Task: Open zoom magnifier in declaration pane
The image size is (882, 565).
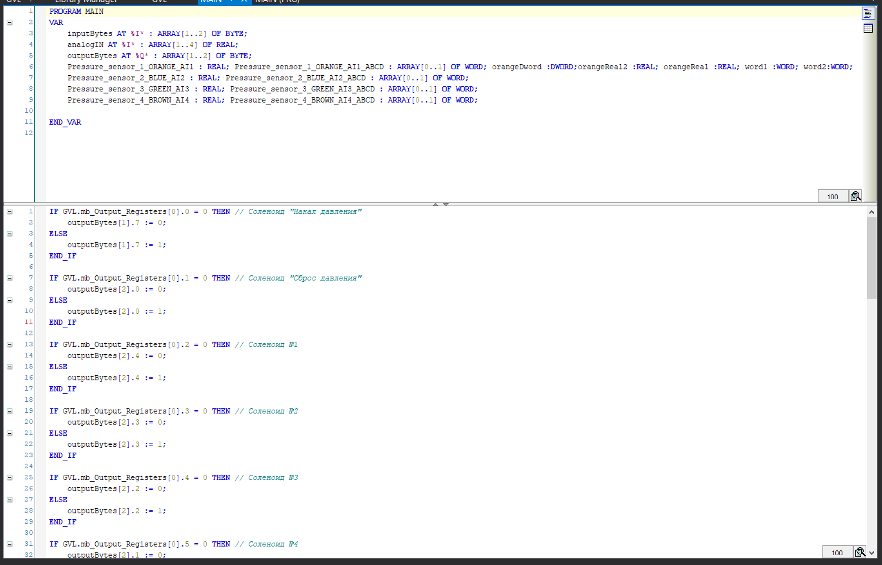Action: (856, 196)
